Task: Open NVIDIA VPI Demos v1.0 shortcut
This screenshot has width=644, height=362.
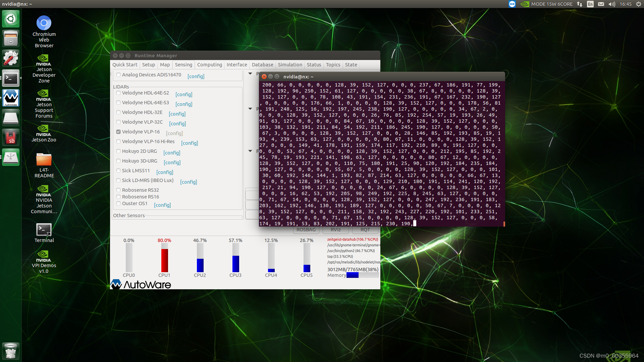Action: (44, 262)
